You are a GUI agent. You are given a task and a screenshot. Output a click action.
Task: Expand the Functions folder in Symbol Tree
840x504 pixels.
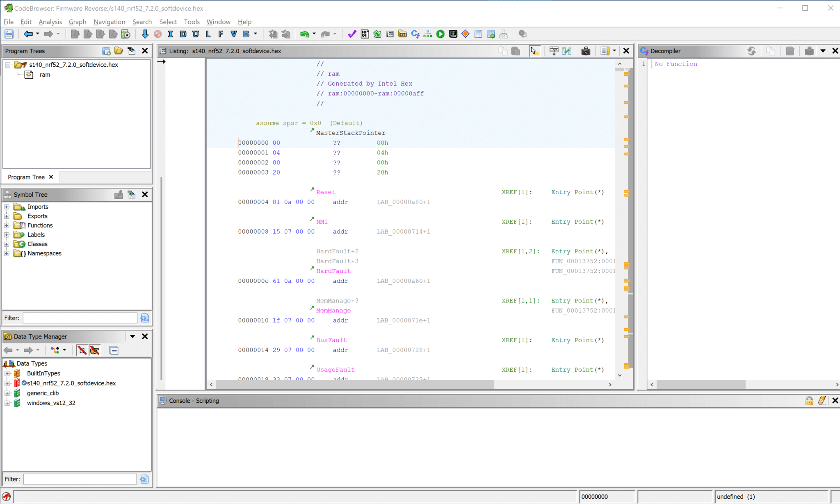[x=7, y=225]
